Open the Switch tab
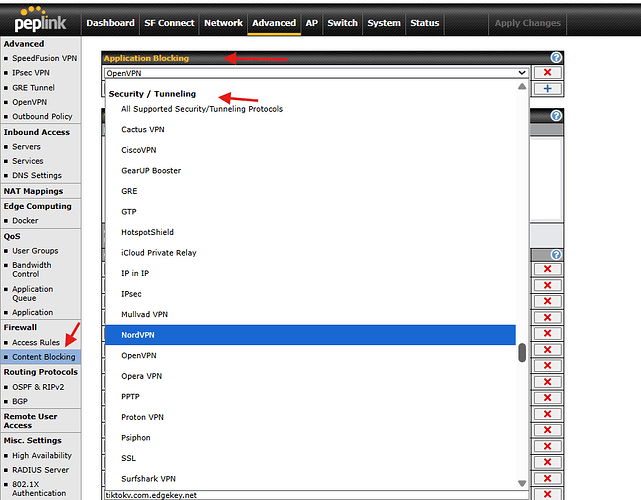Screen dimensions: 641x500 tap(343, 23)
